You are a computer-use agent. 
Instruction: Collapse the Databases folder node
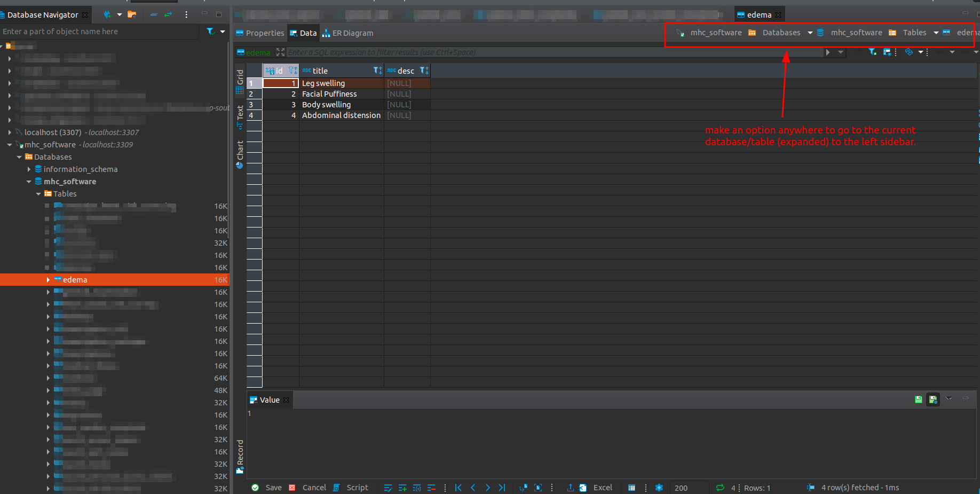click(19, 157)
